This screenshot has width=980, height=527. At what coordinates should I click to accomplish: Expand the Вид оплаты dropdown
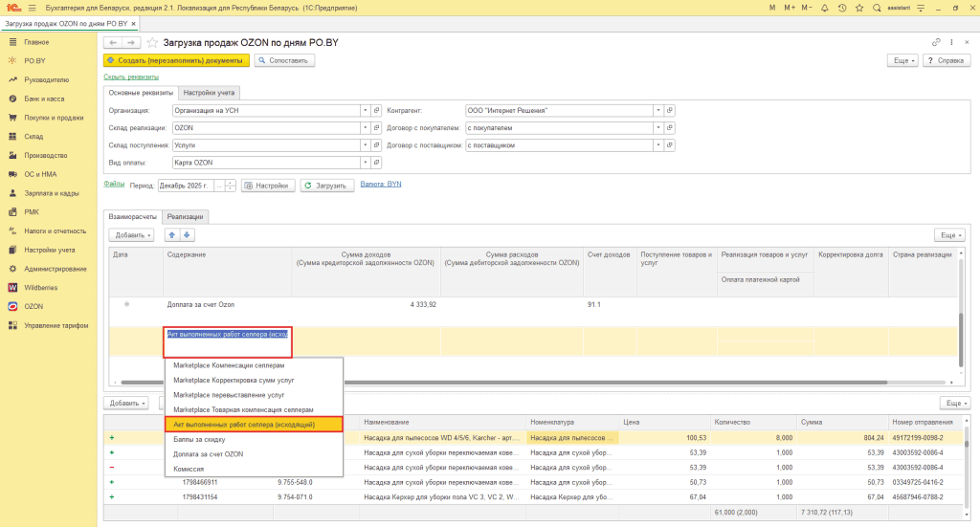[x=365, y=163]
